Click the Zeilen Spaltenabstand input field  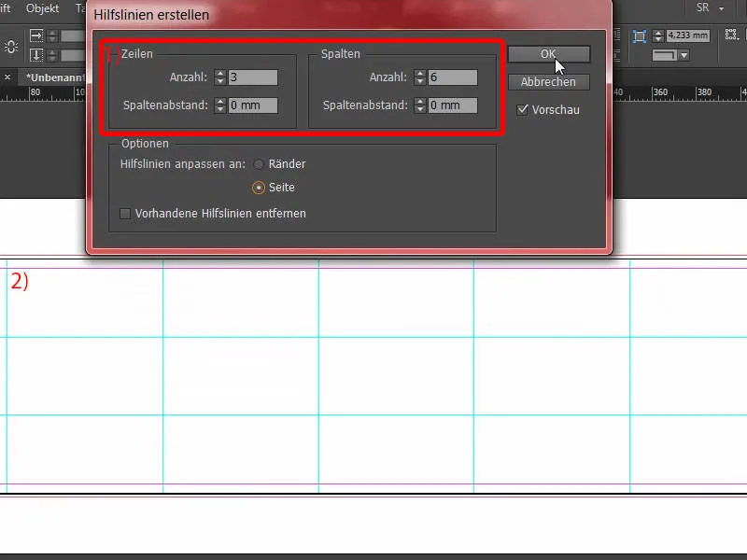(x=252, y=105)
